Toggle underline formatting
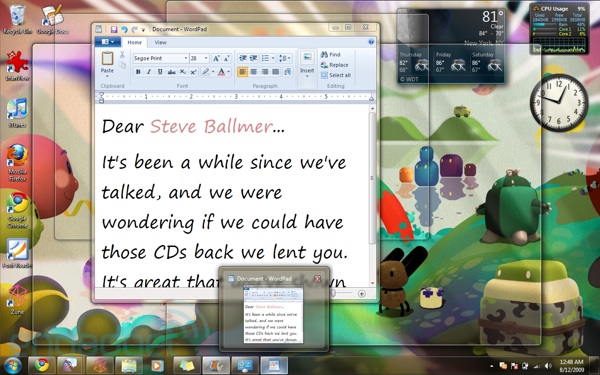Viewport: 600px width, 375px height. (x=160, y=72)
